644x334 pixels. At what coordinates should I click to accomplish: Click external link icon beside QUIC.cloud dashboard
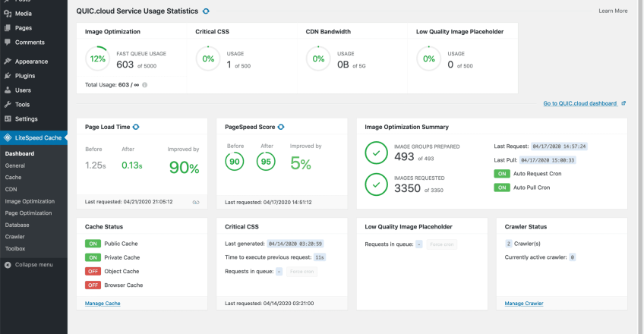[x=623, y=103]
